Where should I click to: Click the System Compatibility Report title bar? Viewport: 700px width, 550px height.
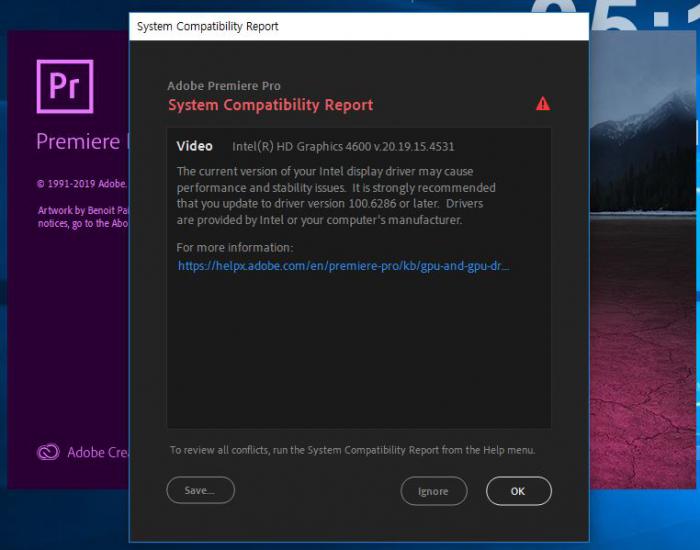[359, 26]
